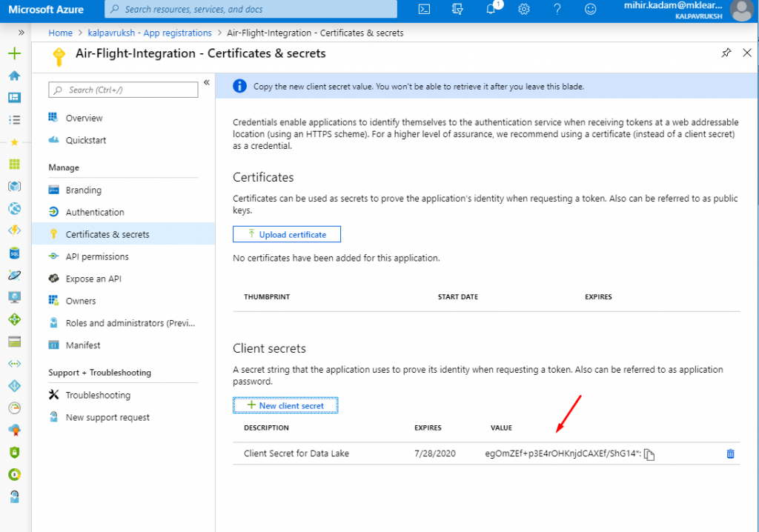Open All services list icon

15,119
